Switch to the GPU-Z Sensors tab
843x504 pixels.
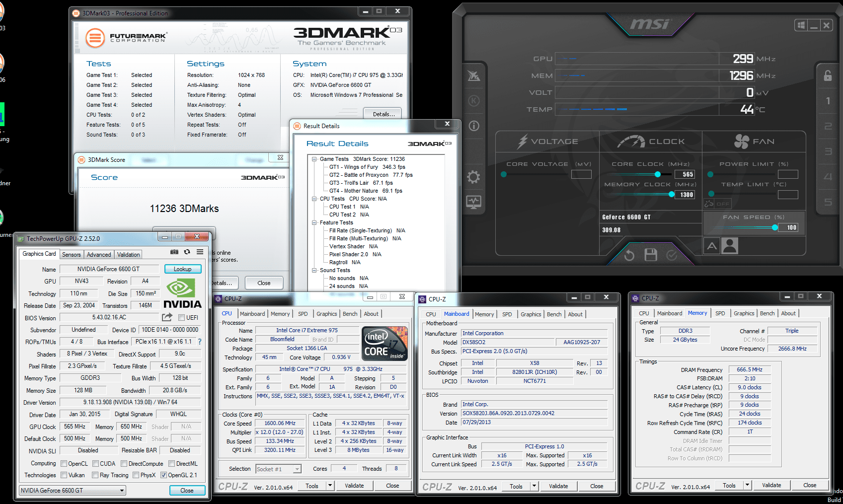(72, 255)
